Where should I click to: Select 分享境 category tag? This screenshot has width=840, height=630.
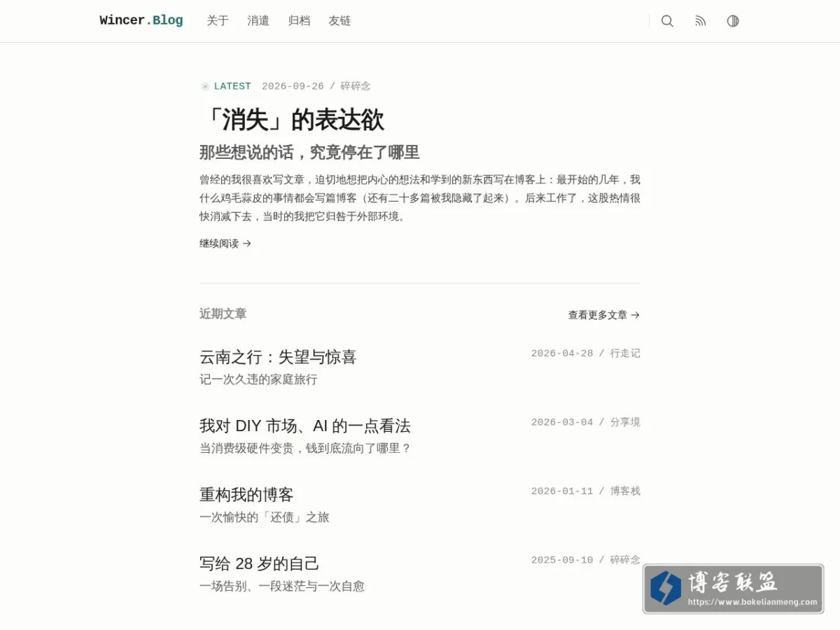click(625, 422)
